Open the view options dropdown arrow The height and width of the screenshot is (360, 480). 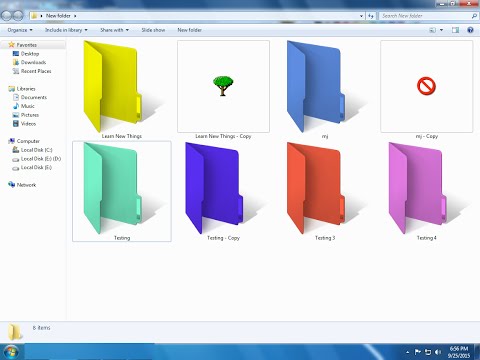coord(441,30)
